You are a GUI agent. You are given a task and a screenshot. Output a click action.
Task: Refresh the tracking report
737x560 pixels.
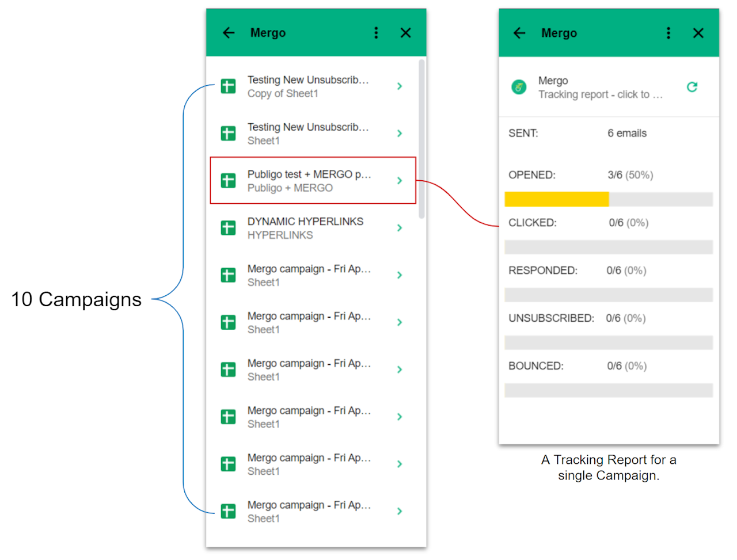tap(692, 87)
